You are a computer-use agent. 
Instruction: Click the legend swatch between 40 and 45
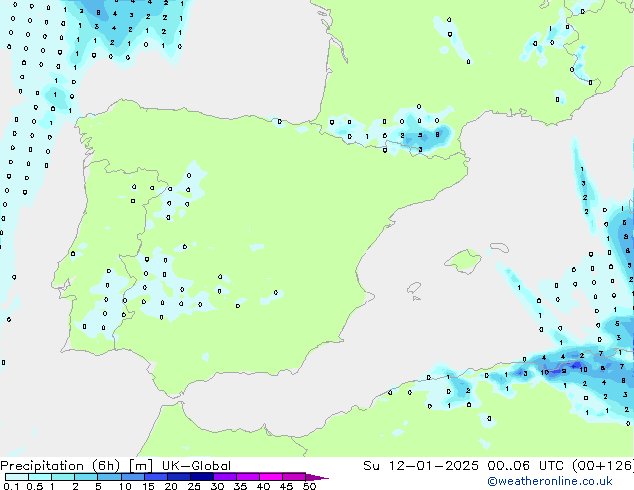click(x=271, y=477)
